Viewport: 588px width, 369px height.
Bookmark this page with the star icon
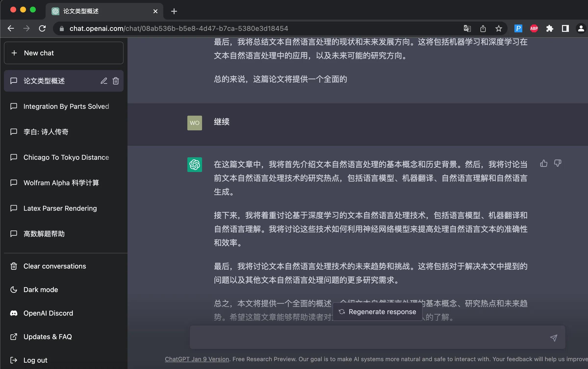[x=499, y=28]
